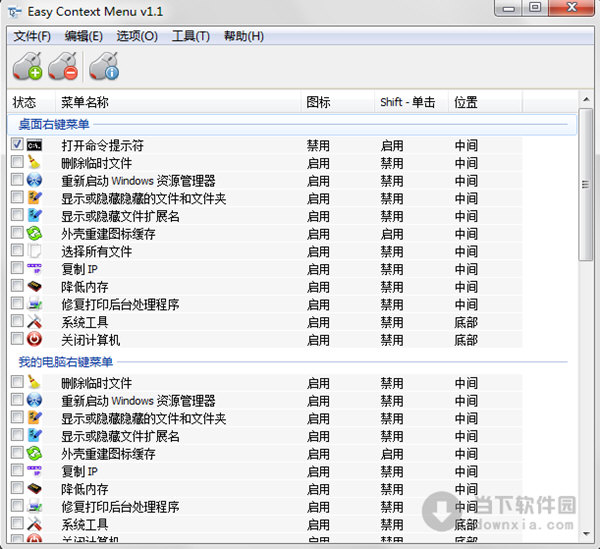600x549 pixels.
Task: Click globe icon for 重新启动 Windows 资源管理器 under 我的电脑右键菜单
Action: pyautogui.click(x=34, y=400)
